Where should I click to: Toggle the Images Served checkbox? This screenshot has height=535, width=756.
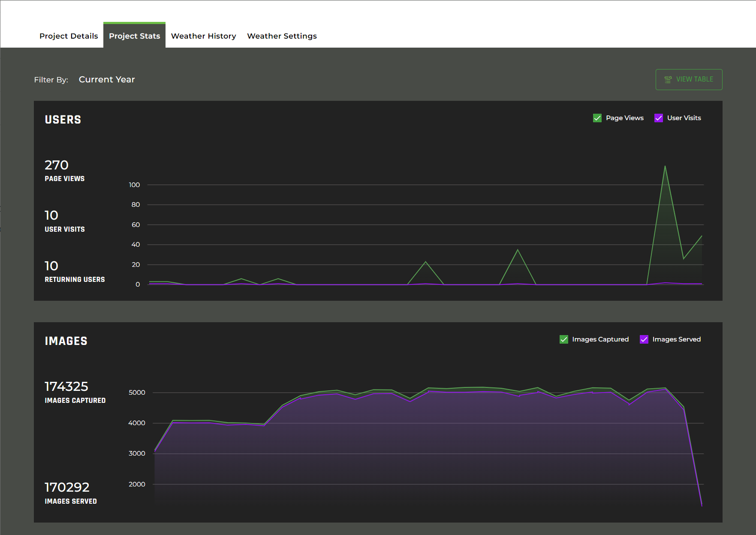(644, 339)
